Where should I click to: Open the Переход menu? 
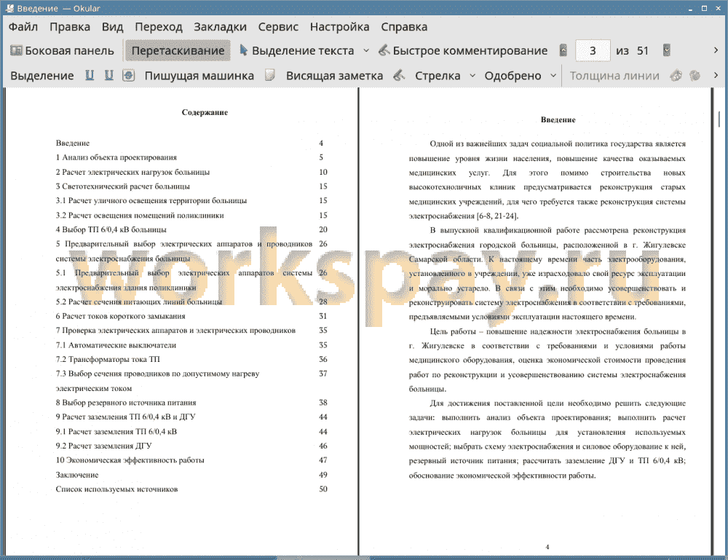pos(158,27)
